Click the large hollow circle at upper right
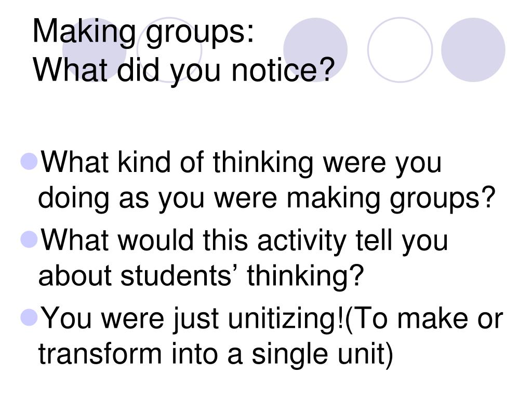This screenshot has width=532, height=399. pyautogui.click(x=400, y=49)
